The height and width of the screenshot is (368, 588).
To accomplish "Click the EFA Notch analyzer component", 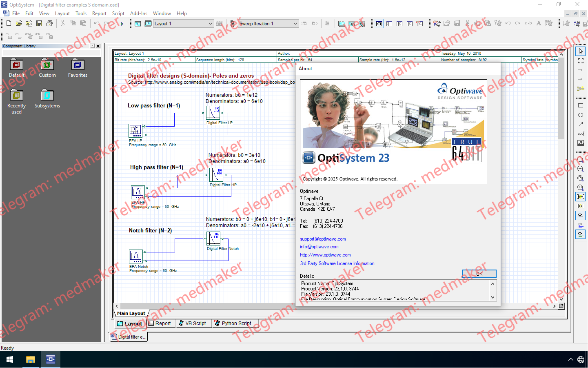I will (136, 256).
